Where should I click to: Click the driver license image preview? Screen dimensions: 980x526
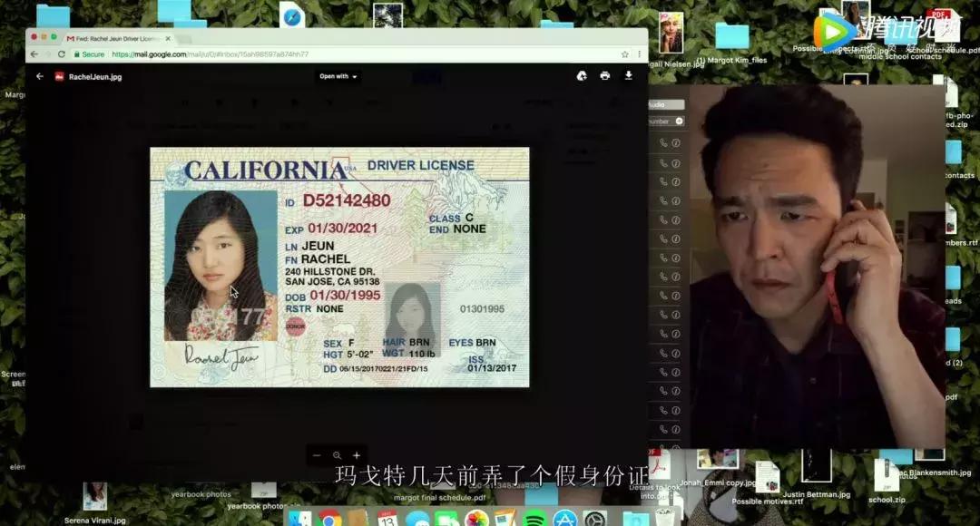point(338,267)
